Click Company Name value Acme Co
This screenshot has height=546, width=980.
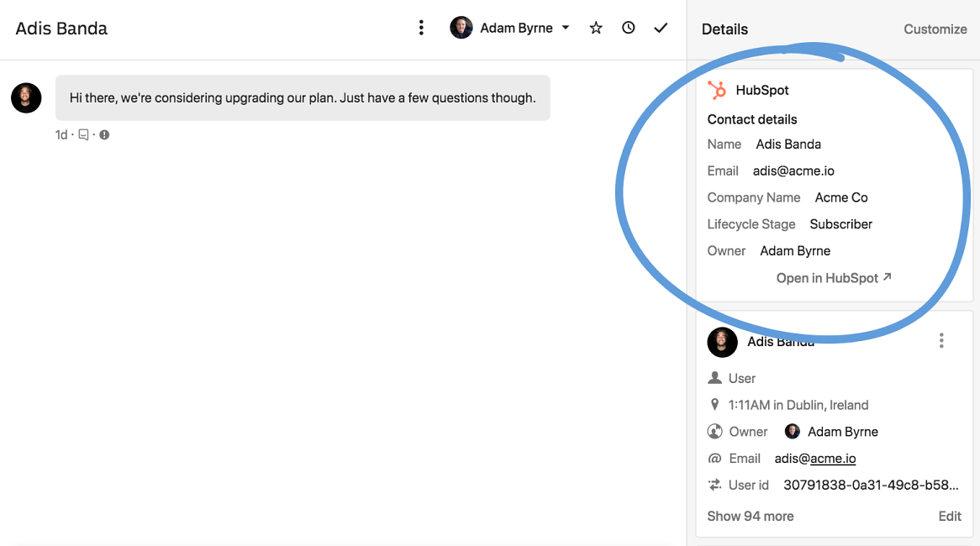click(841, 197)
